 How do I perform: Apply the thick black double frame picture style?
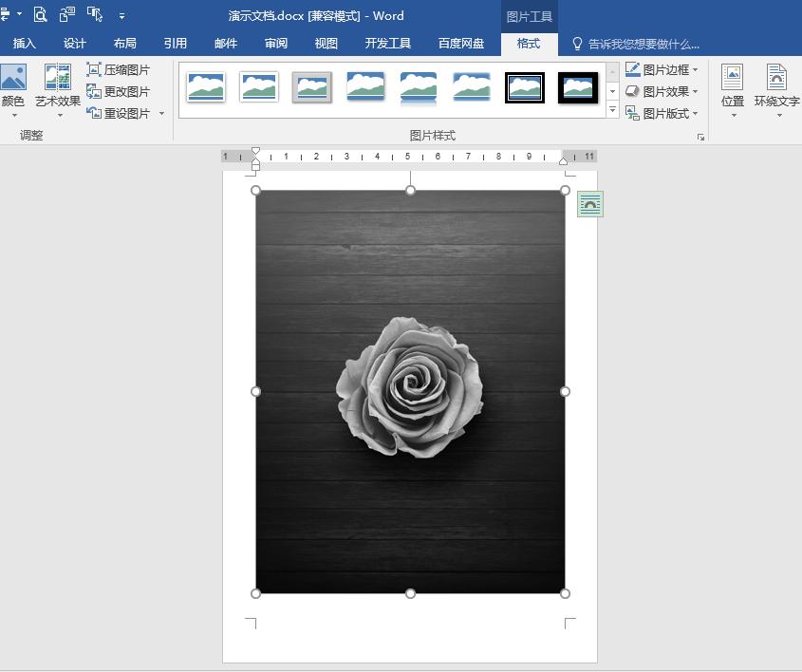tap(525, 87)
